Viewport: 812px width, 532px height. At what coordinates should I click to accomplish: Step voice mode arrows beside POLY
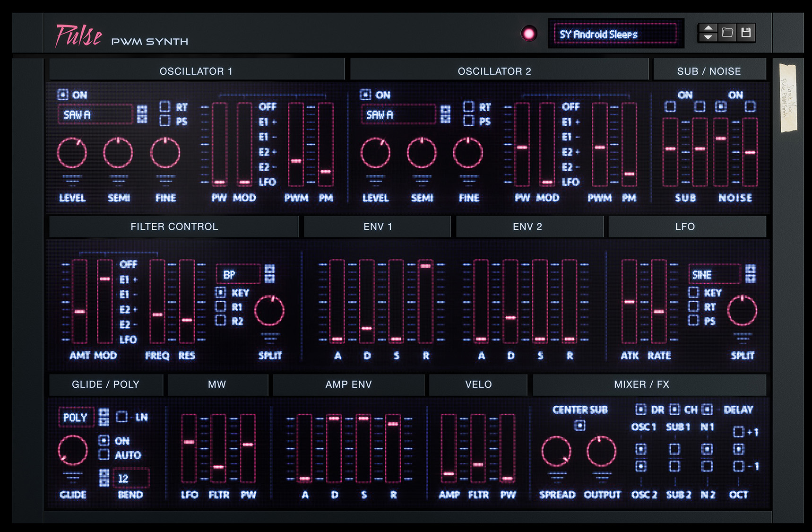coord(104,417)
